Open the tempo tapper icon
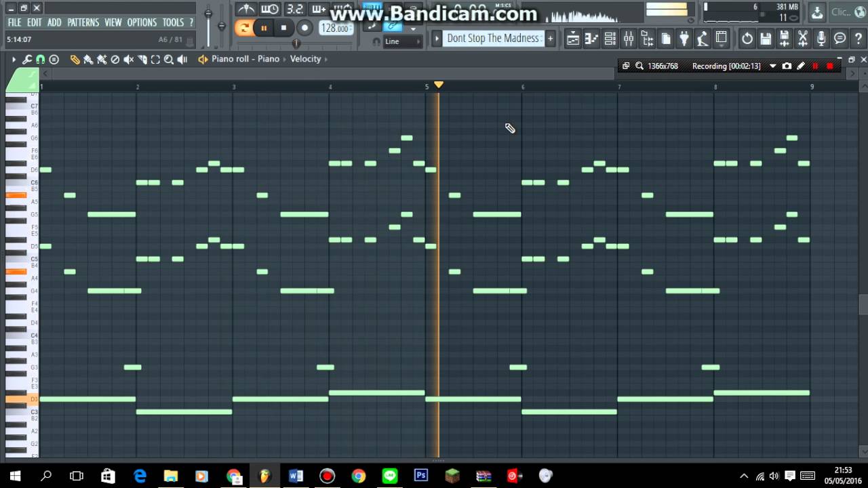868x488 pixels. [x=703, y=39]
